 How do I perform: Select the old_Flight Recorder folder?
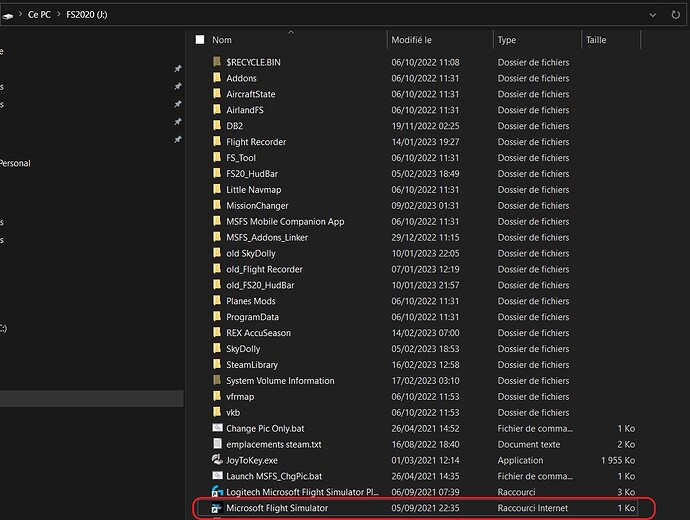pyautogui.click(x=264, y=269)
